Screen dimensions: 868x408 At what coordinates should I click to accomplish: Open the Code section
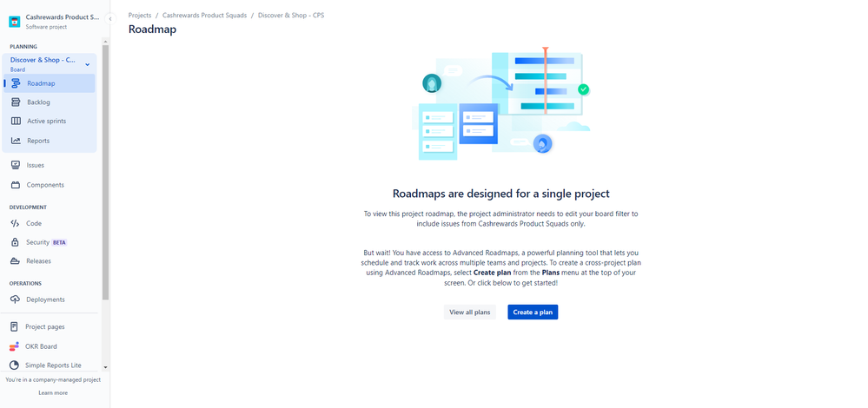click(50, 223)
